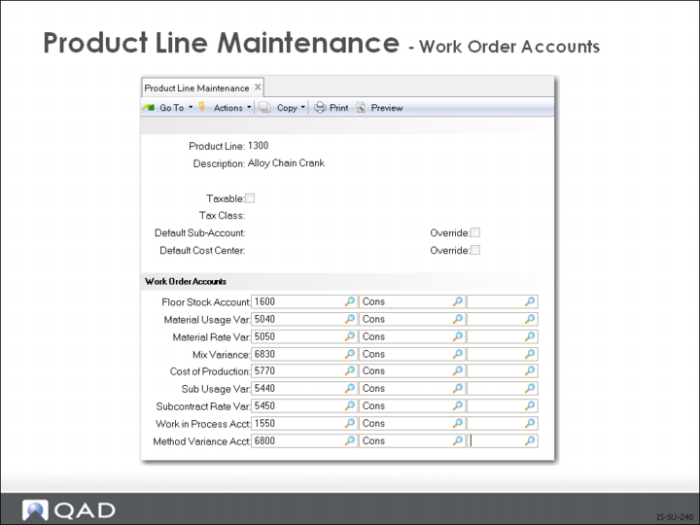Open lookup in Floor Stock Account last empty field
The width and height of the screenshot is (700, 525).
click(530, 301)
